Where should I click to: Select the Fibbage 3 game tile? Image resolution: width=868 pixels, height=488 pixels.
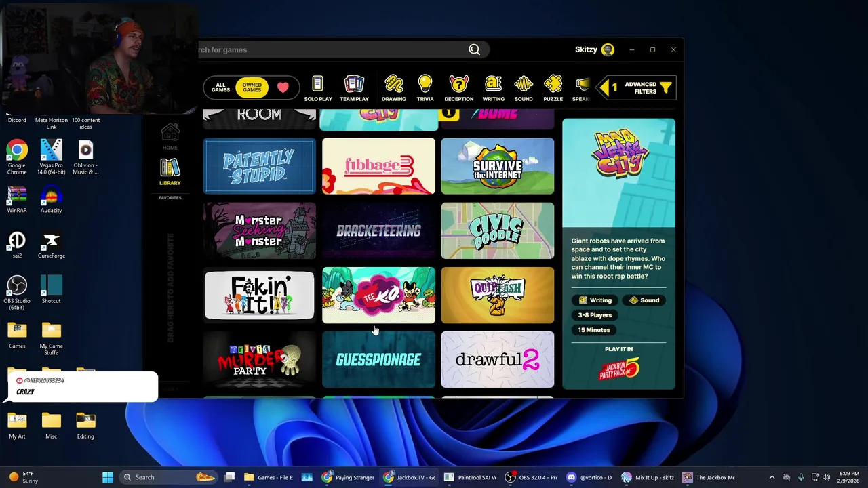pyautogui.click(x=378, y=166)
